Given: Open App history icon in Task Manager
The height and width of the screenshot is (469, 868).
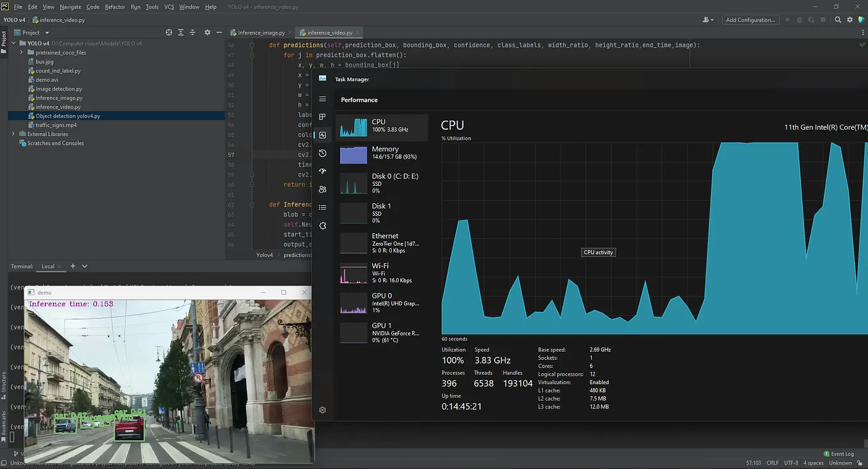Looking at the screenshot, I should tap(323, 153).
